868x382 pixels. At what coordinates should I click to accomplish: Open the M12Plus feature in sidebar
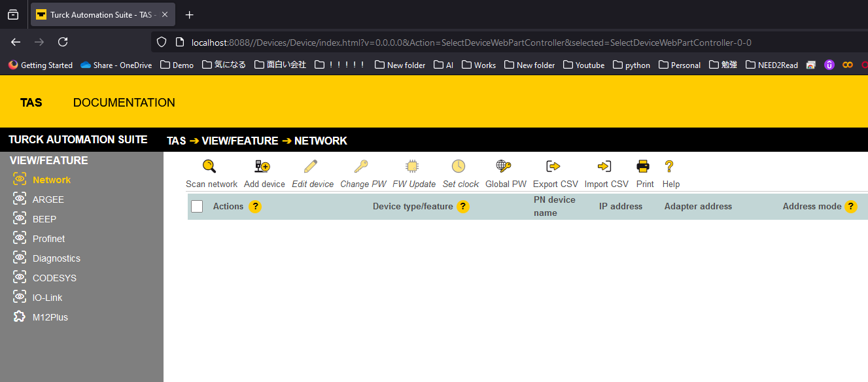pyautogui.click(x=50, y=317)
